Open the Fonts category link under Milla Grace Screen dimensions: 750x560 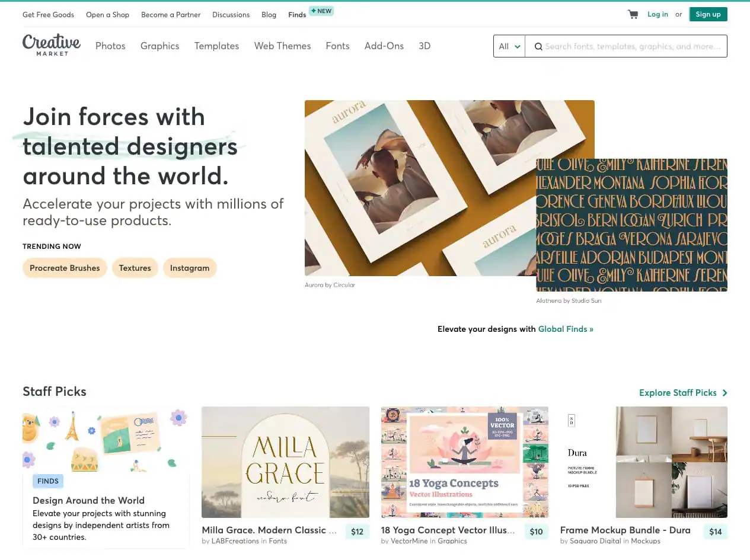pos(277,541)
